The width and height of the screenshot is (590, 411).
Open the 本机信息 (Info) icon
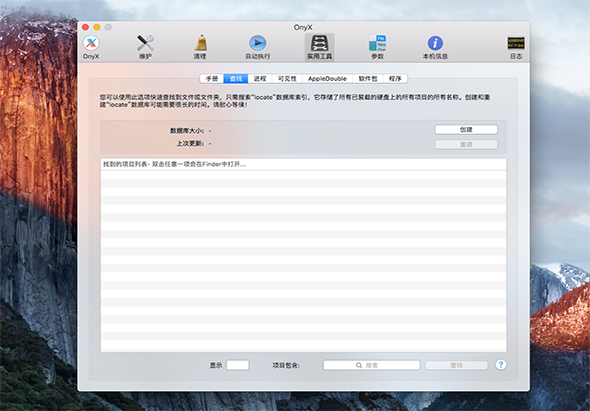(435, 47)
